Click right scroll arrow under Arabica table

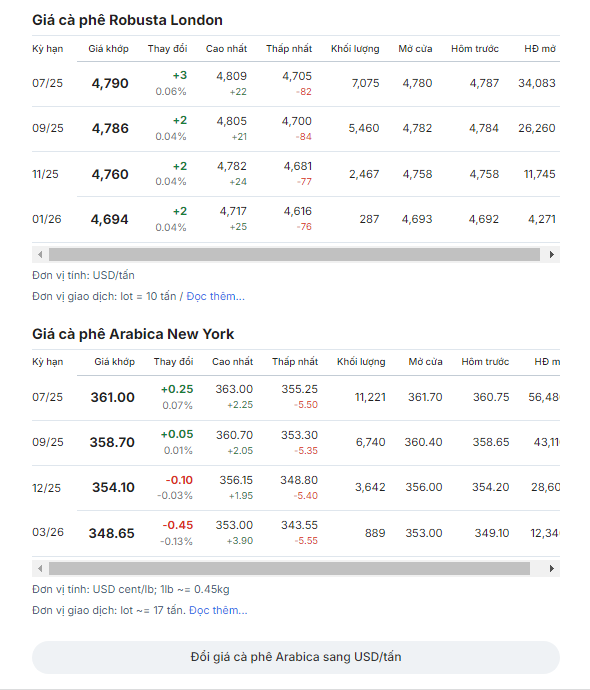551,569
